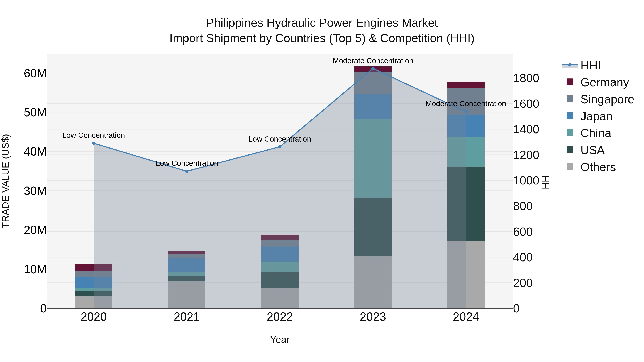Click the 2022 x-axis year label
Image resolution: width=644 pixels, height=362 pixels.
[x=280, y=317]
